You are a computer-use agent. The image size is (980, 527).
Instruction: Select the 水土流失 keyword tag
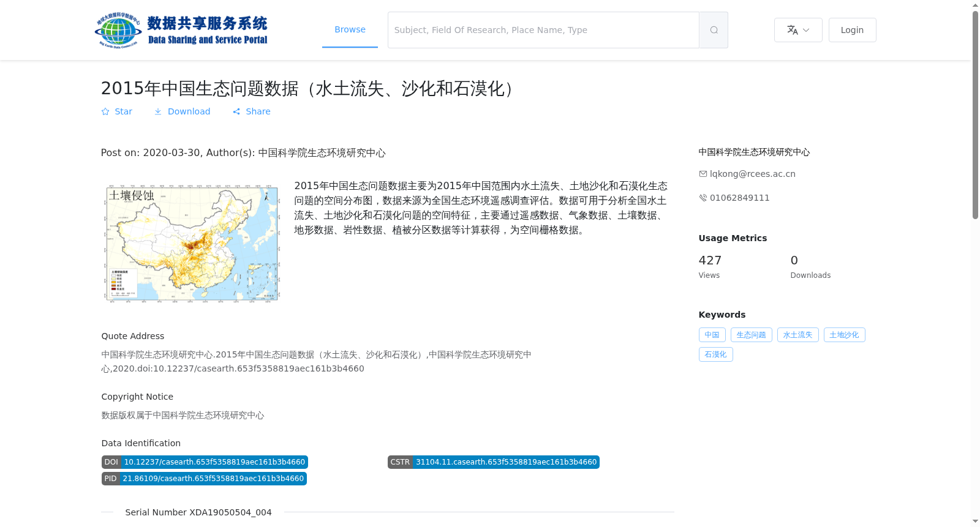tap(797, 335)
